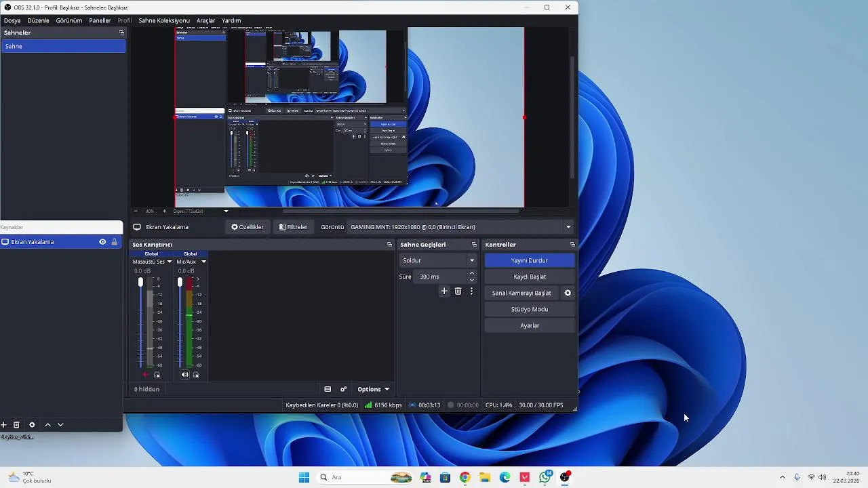Viewport: 868px width, 488px height.
Task: Remove scene transition with trash icon
Action: tap(458, 291)
